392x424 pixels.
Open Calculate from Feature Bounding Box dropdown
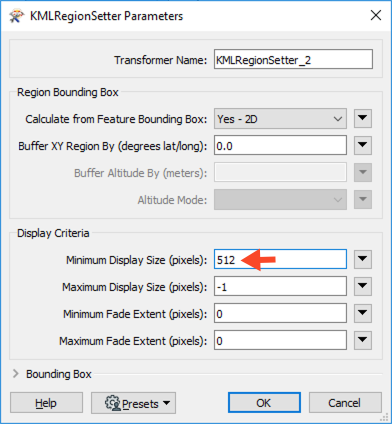point(280,119)
